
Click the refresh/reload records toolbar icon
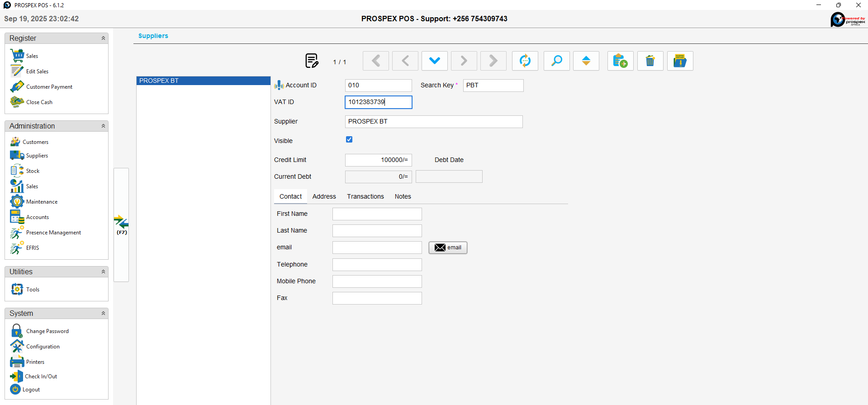525,61
